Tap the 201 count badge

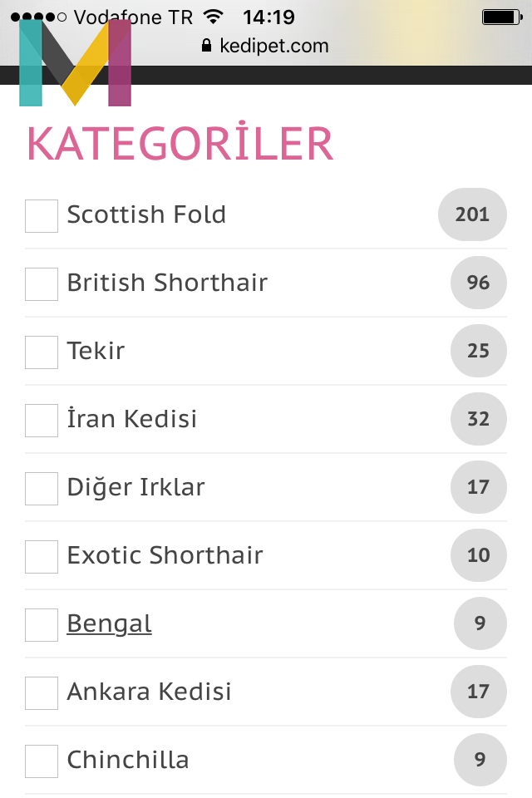click(472, 214)
